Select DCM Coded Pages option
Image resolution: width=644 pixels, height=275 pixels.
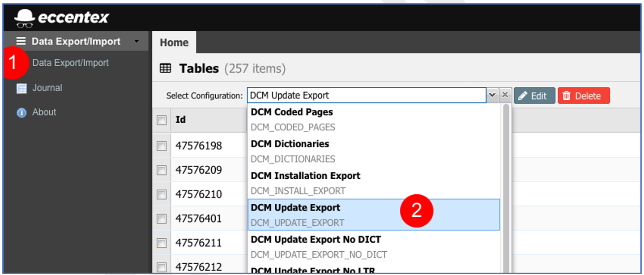point(374,120)
